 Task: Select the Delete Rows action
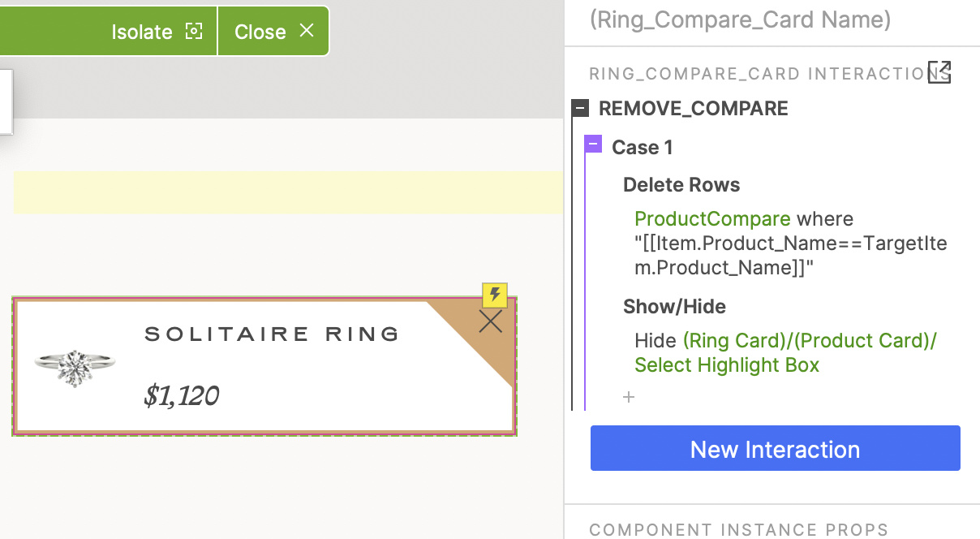pos(681,185)
